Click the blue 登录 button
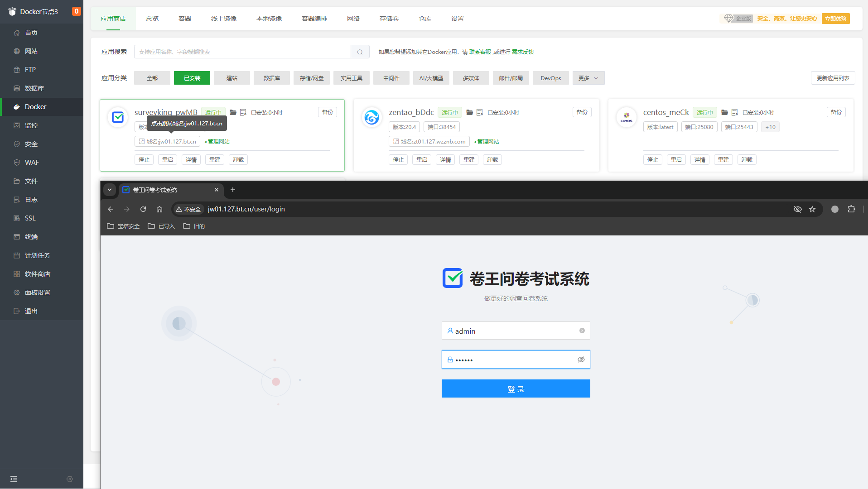The width and height of the screenshot is (868, 489). 516,388
